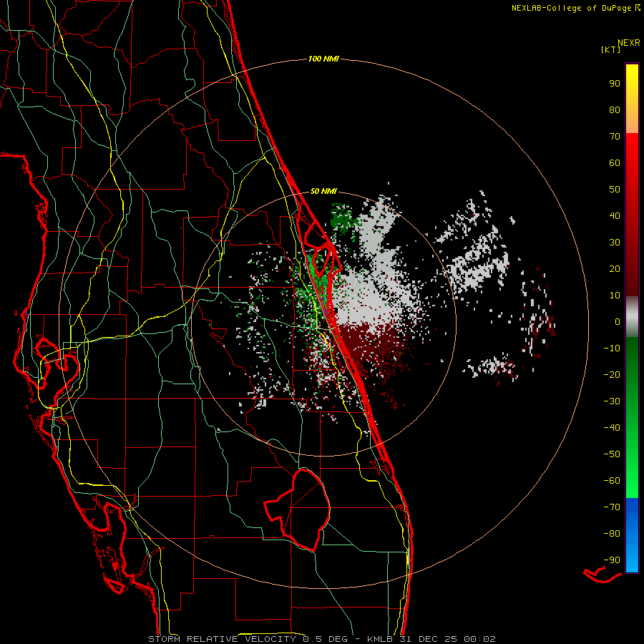Click the positive 90 value on velocity scale
This screenshot has width=644, height=644.
pos(615,84)
